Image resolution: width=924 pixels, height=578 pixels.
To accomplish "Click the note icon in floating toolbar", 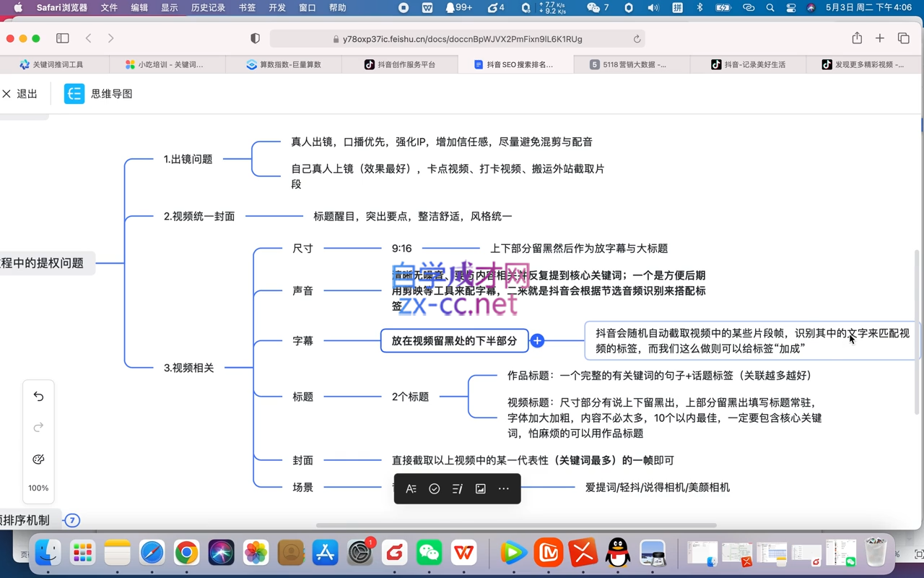I will tap(457, 489).
